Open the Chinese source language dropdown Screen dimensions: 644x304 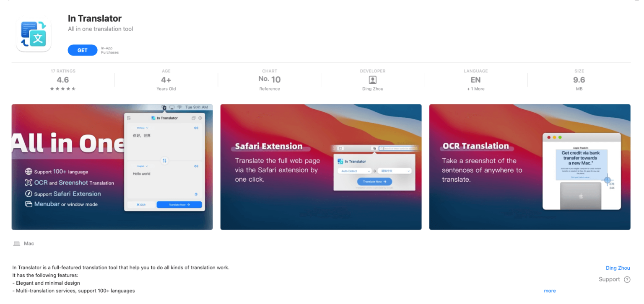click(x=142, y=128)
